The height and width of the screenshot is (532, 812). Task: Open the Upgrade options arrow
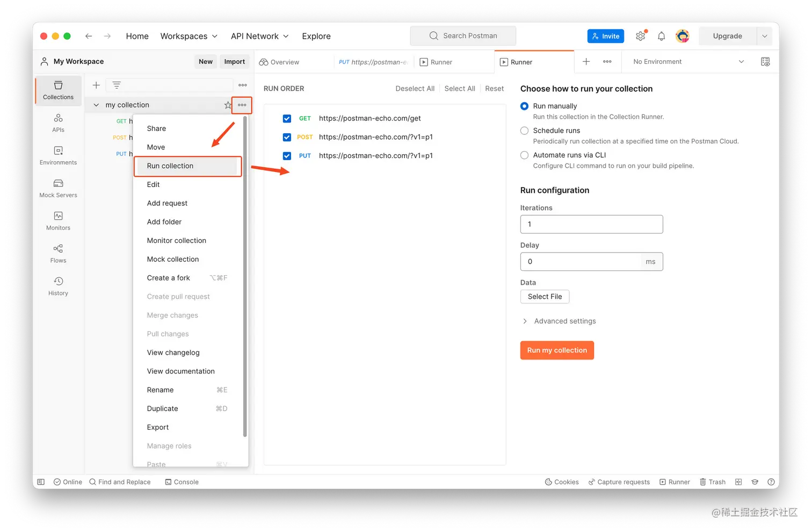pos(764,36)
